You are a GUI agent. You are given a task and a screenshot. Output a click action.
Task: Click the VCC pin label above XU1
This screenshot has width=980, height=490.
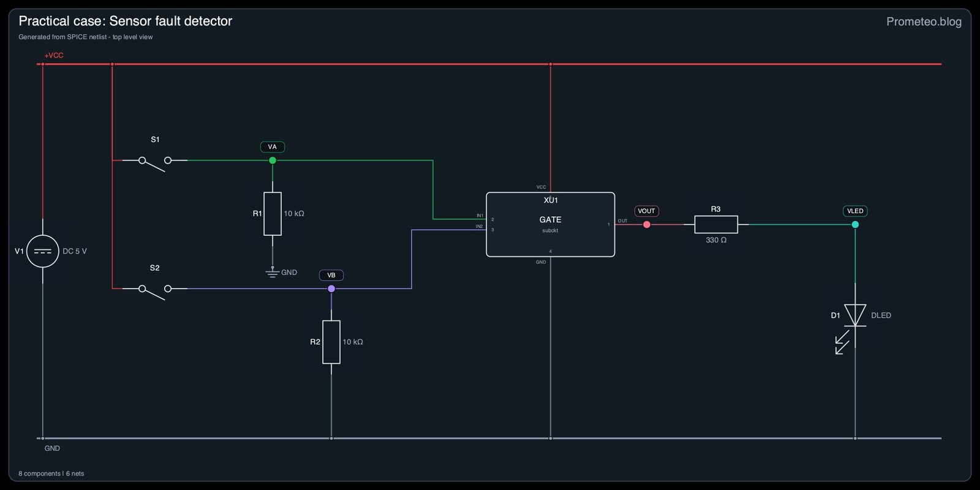tap(541, 187)
